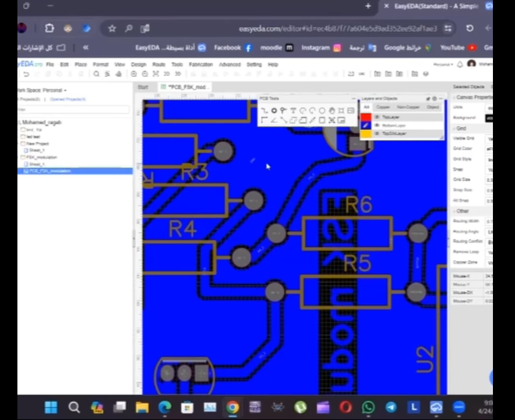The height and width of the screenshot is (420, 515).
Task: Toggle visibility eye of TopSilkLayer
Action: coord(377,134)
